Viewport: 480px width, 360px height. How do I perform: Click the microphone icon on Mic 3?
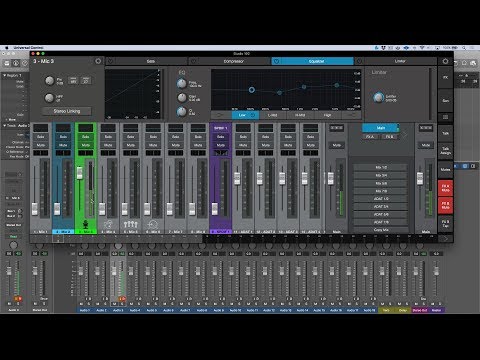pyautogui.click(x=86, y=224)
